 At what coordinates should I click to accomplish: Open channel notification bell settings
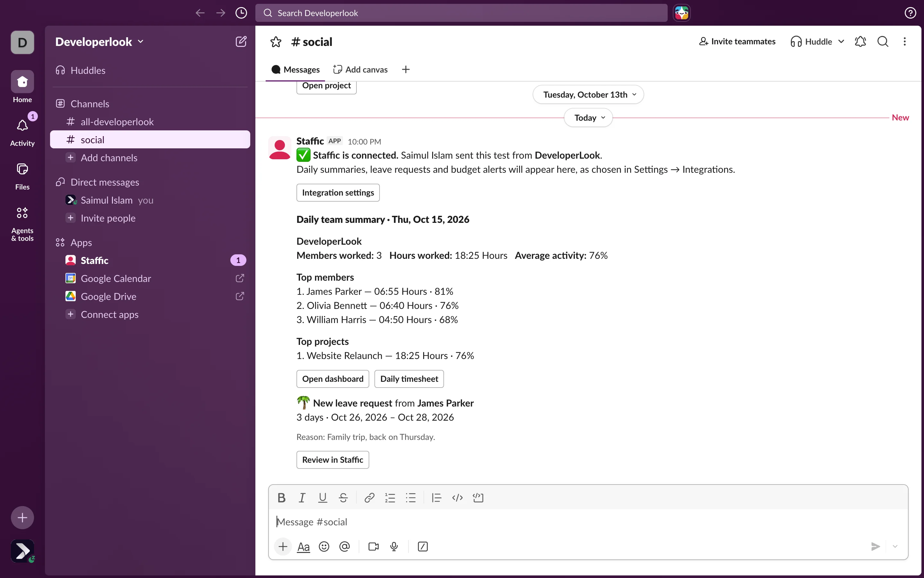[860, 41]
